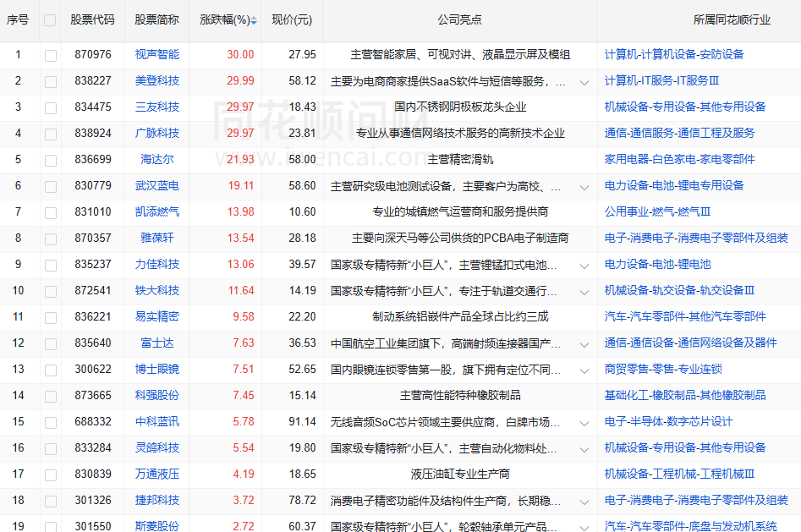
Task: Expand 武汉蓝电 highlight description
Action: (x=584, y=187)
